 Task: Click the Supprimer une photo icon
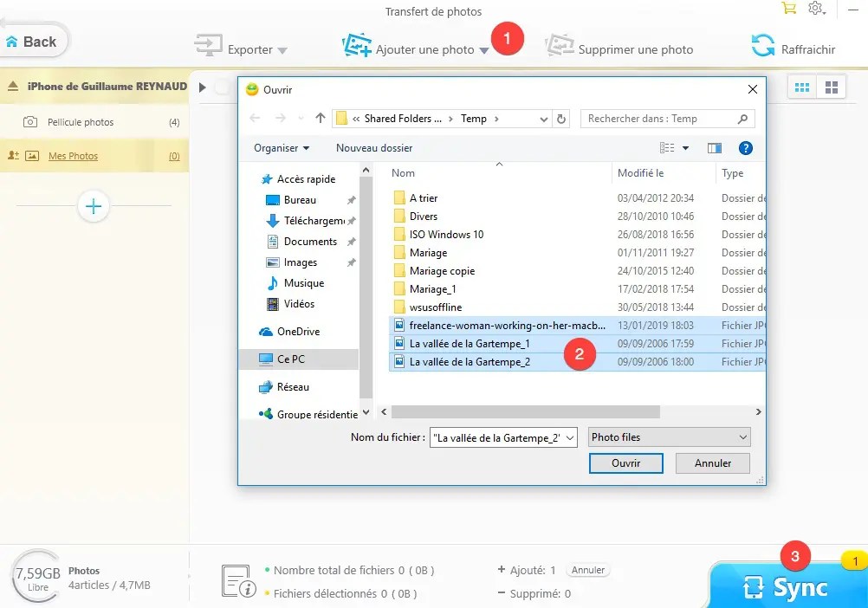[x=559, y=45]
